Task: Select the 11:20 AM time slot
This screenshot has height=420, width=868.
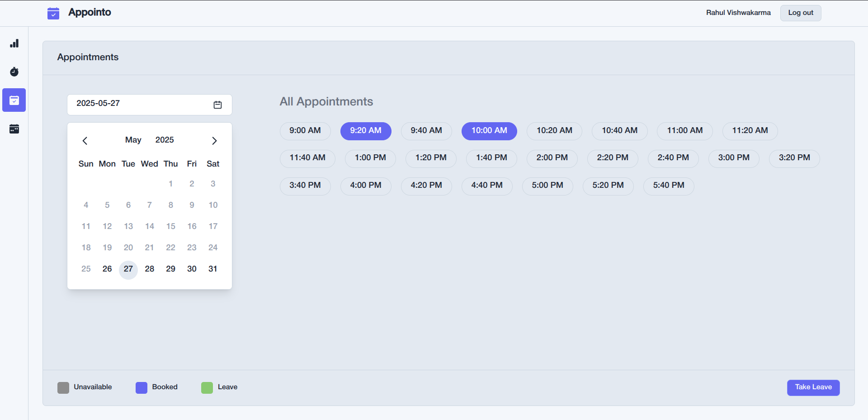Action: [x=750, y=131]
